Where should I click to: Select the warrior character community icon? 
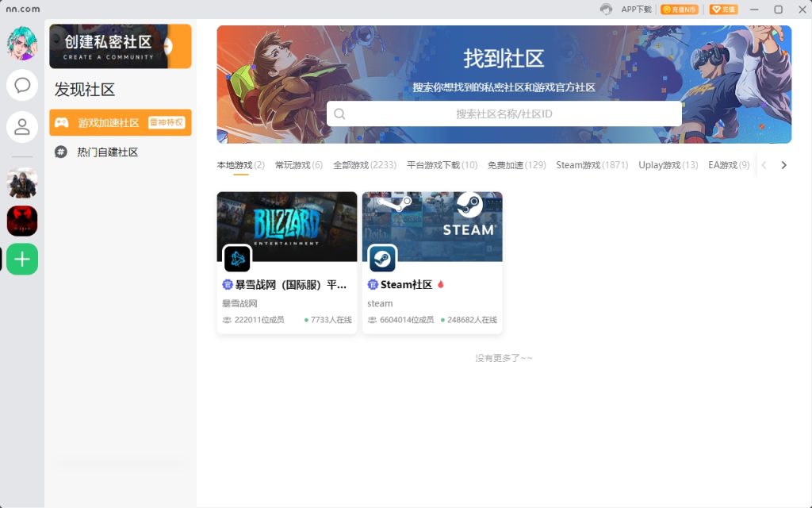22,183
